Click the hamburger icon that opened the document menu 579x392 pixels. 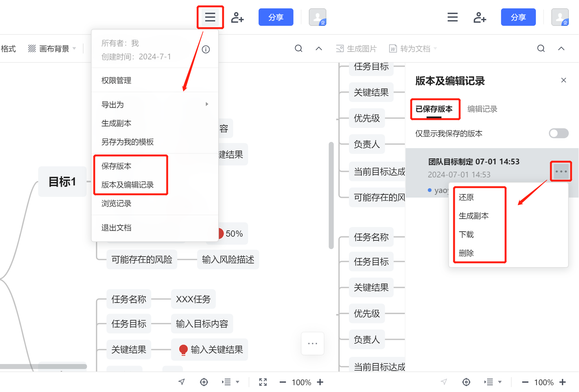point(210,17)
